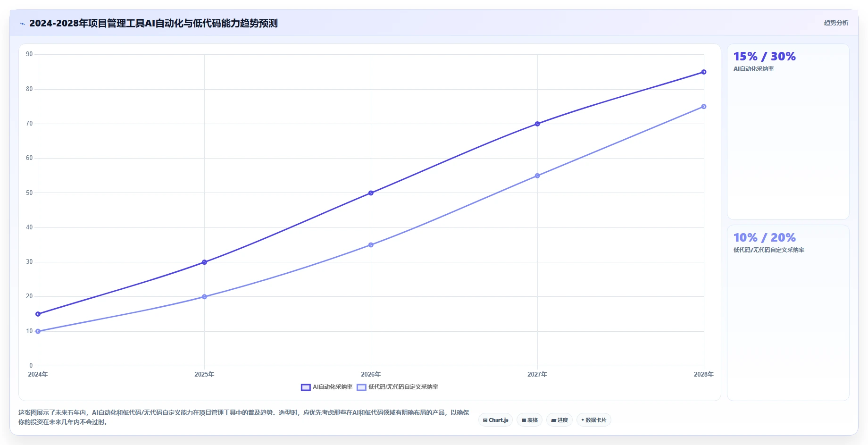
Task: Click the 2027年 x-axis label
Action: click(x=537, y=374)
